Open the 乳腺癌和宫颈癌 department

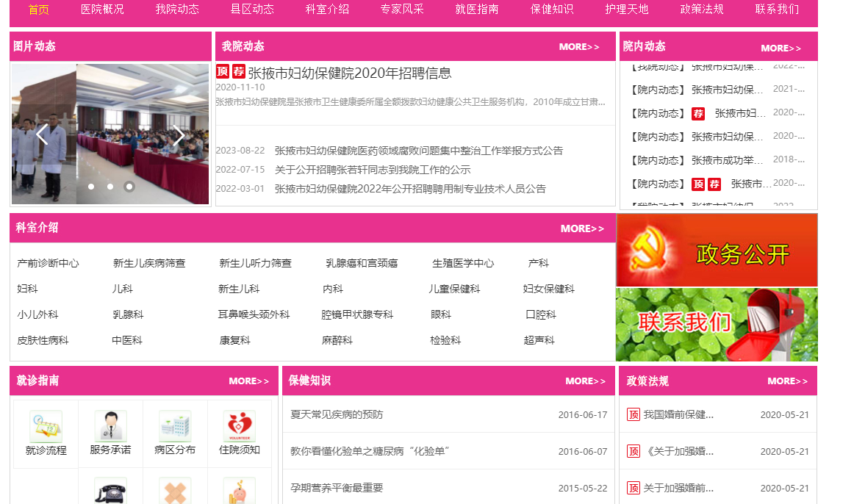pos(362,264)
